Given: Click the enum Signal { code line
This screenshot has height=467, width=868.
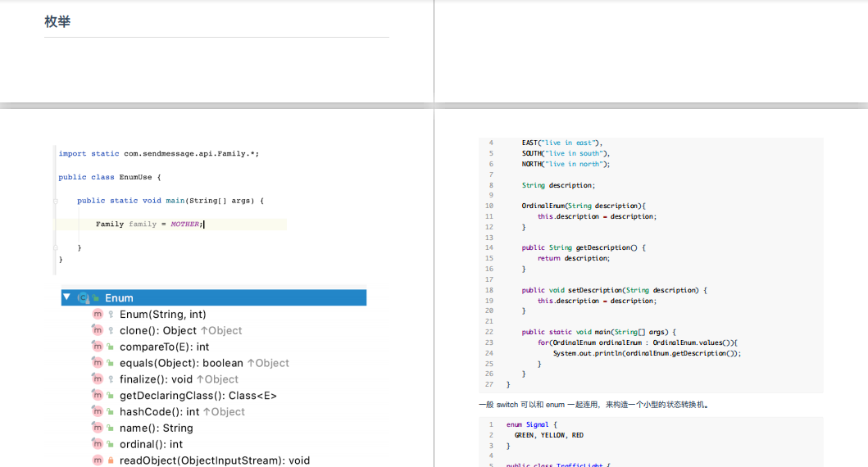Looking at the screenshot, I should click(531, 425).
